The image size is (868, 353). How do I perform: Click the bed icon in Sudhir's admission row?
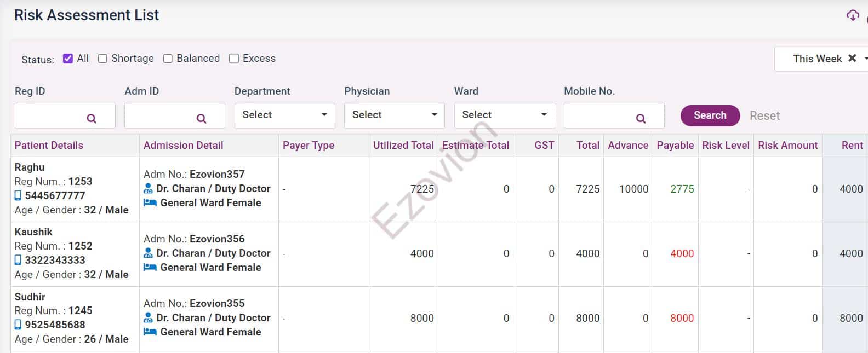(x=150, y=332)
